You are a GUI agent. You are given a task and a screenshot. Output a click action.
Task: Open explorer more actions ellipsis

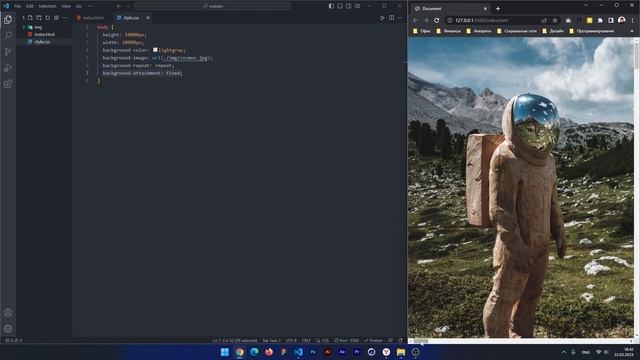click(65, 18)
